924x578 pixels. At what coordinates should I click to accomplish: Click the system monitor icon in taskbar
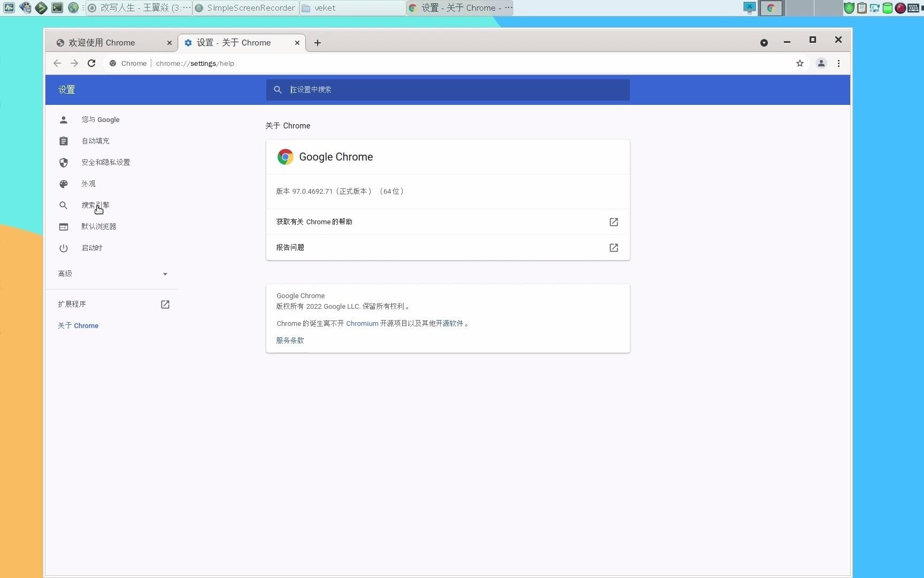pyautogui.click(x=9, y=7)
